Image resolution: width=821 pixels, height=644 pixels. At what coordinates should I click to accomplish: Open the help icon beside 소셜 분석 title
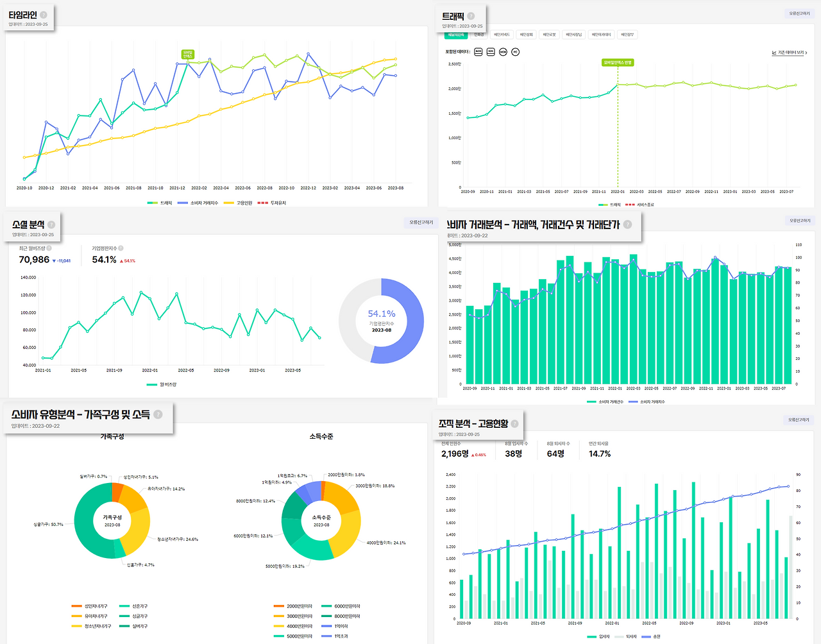[x=51, y=225]
